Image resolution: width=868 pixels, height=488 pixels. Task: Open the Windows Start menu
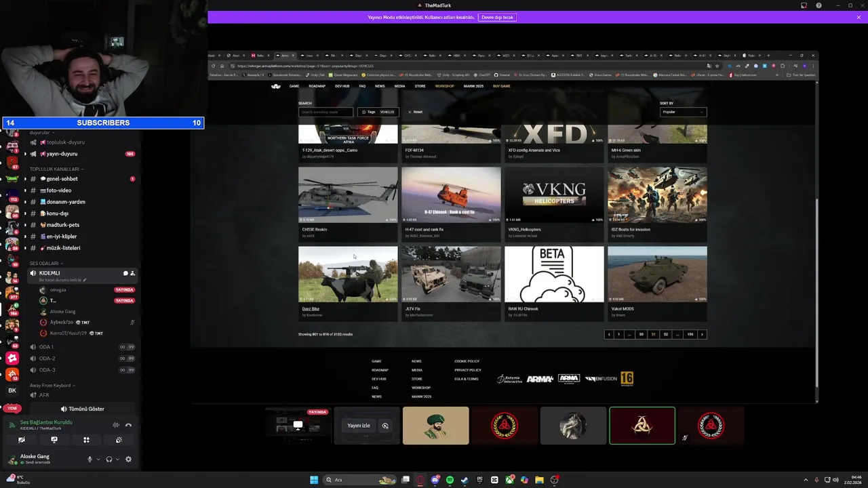tap(314, 480)
